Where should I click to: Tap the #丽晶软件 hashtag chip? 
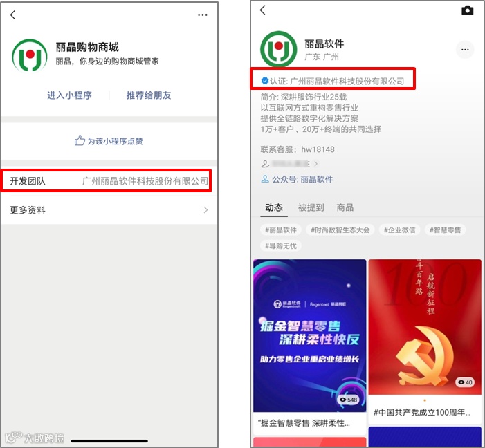pos(280,230)
